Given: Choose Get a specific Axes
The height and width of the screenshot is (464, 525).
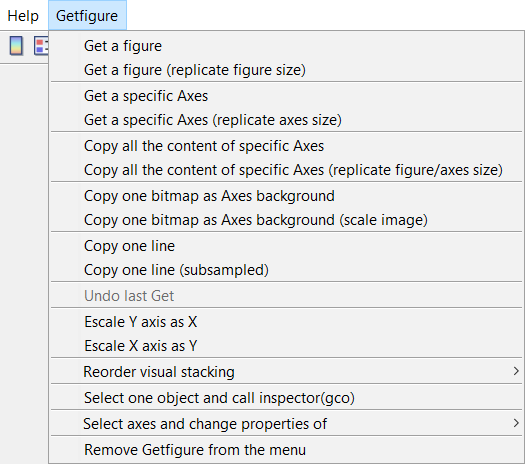Looking at the screenshot, I should tap(286, 96).
